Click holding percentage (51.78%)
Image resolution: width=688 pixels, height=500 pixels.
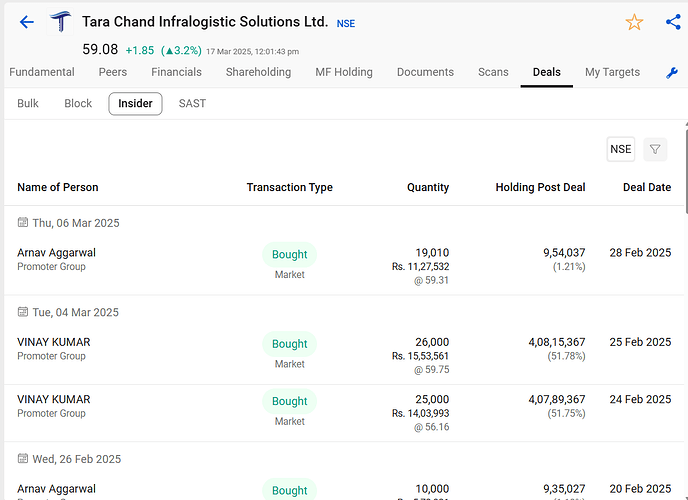click(566, 356)
